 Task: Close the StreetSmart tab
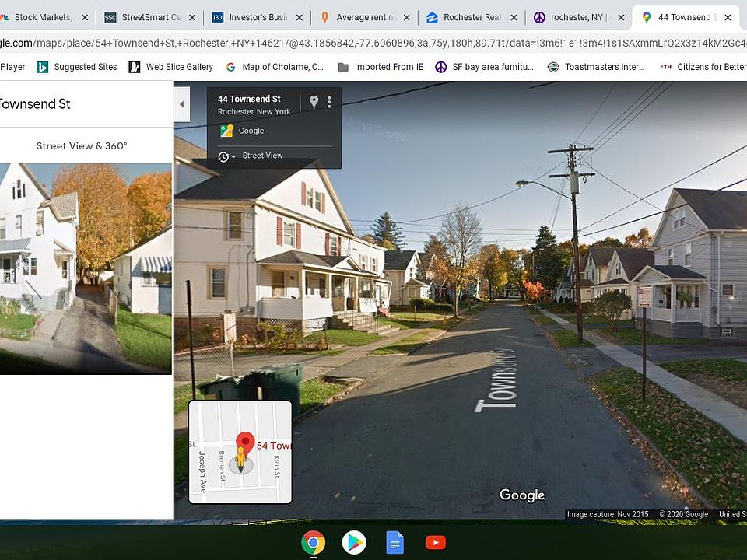pyautogui.click(x=192, y=18)
